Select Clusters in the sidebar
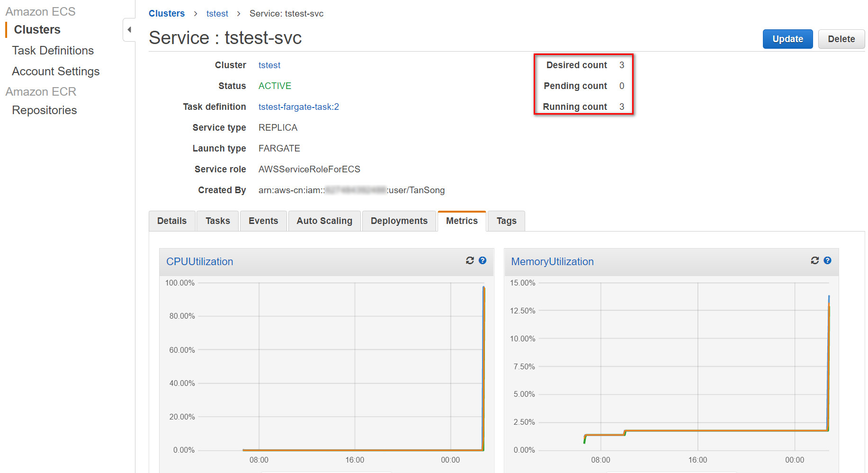868x473 pixels. (37, 30)
